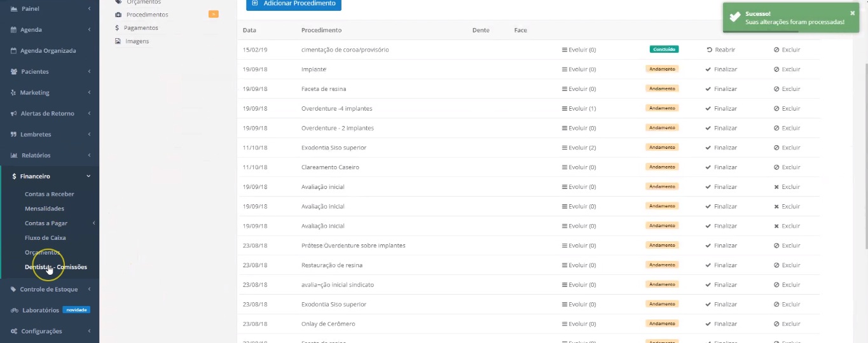Click Adicionar Procedimento button
The width and height of the screenshot is (868, 343).
tap(294, 4)
